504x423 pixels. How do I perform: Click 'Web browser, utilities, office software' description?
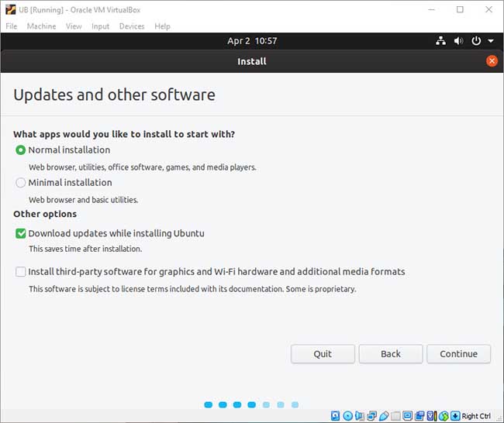click(x=143, y=167)
